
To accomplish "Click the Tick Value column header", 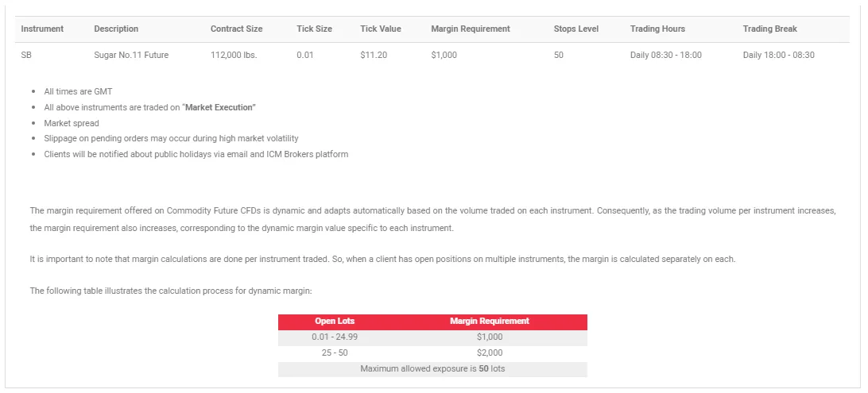I will coord(380,29).
